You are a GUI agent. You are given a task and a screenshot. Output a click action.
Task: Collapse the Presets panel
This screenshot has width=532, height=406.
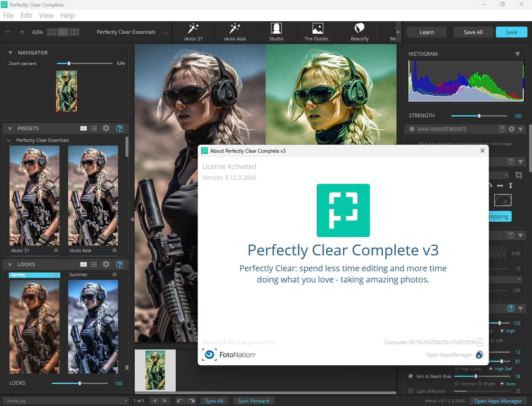tap(10, 129)
